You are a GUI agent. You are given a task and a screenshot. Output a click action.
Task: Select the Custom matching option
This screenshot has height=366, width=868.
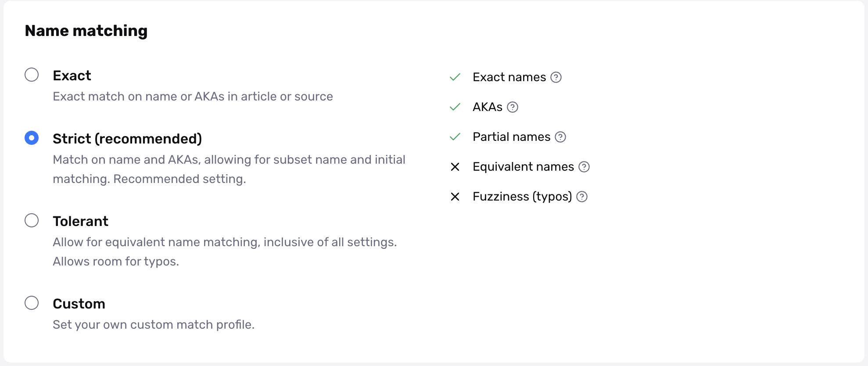tap(32, 303)
